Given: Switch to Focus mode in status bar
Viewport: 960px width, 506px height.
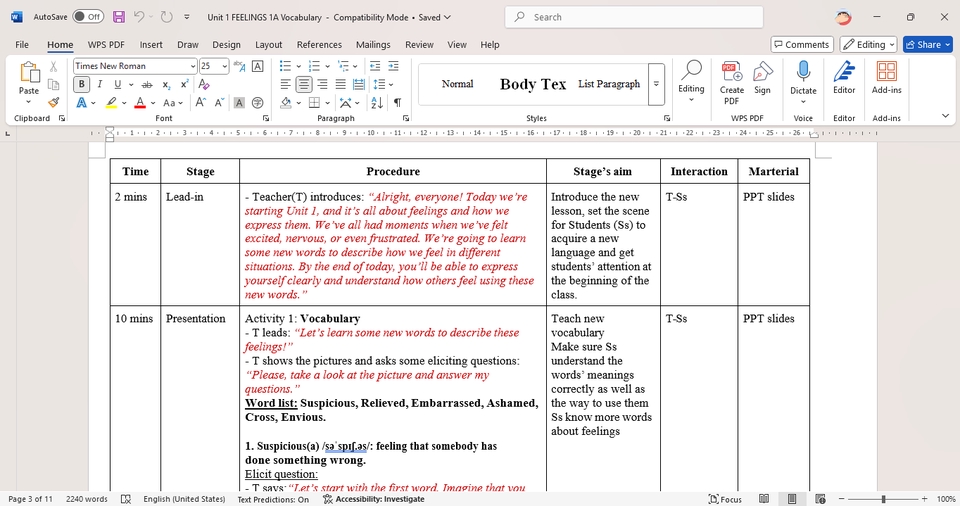Looking at the screenshot, I should point(725,499).
